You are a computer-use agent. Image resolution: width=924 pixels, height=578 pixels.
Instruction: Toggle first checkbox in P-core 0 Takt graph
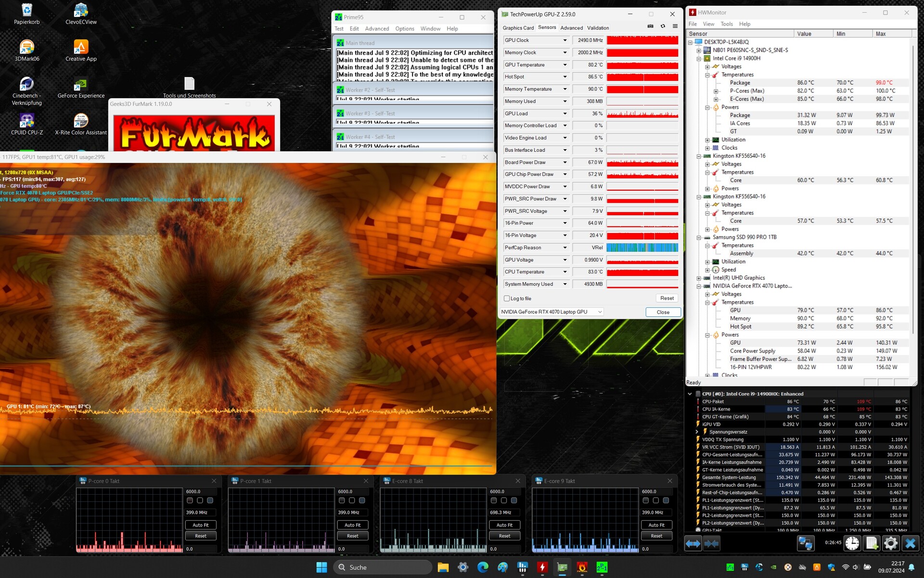pyautogui.click(x=190, y=500)
